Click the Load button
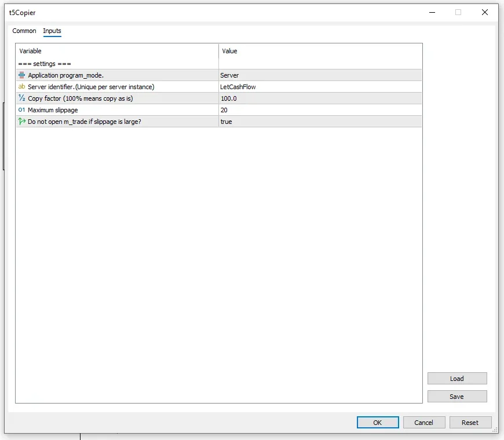Image resolution: width=504 pixels, height=440 pixels. pyautogui.click(x=456, y=378)
